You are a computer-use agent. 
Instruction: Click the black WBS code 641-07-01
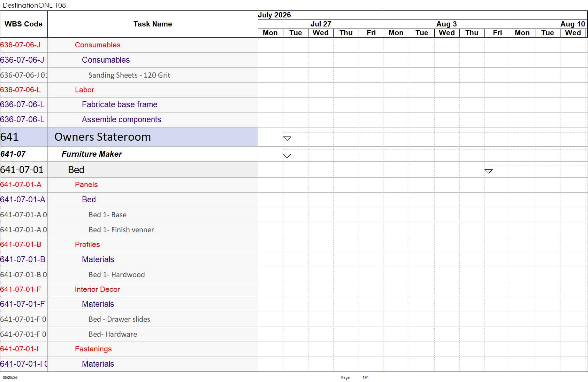[22, 170]
